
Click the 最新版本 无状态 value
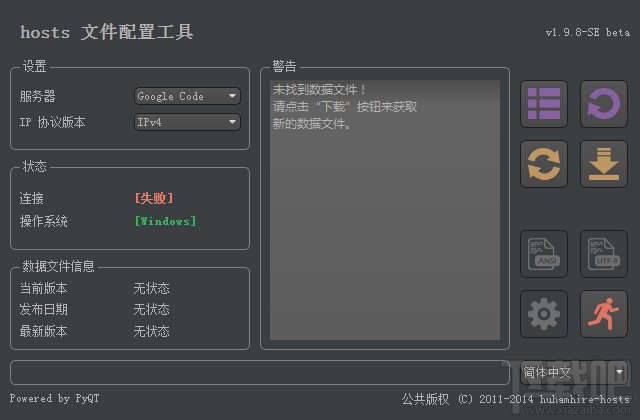tap(151, 331)
